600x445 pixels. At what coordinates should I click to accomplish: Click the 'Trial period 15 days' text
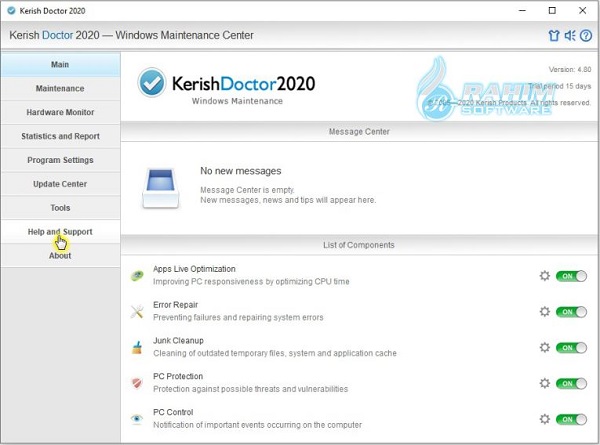click(x=560, y=86)
